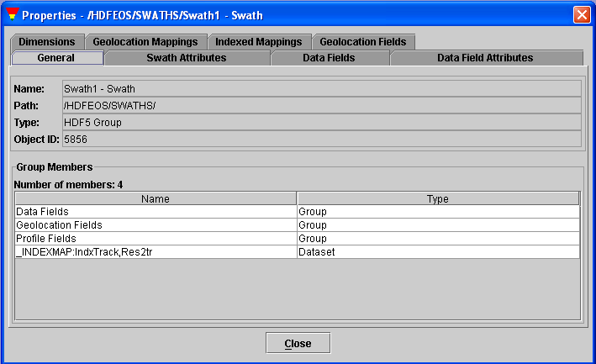Select the Profile Fields member row

click(x=156, y=239)
